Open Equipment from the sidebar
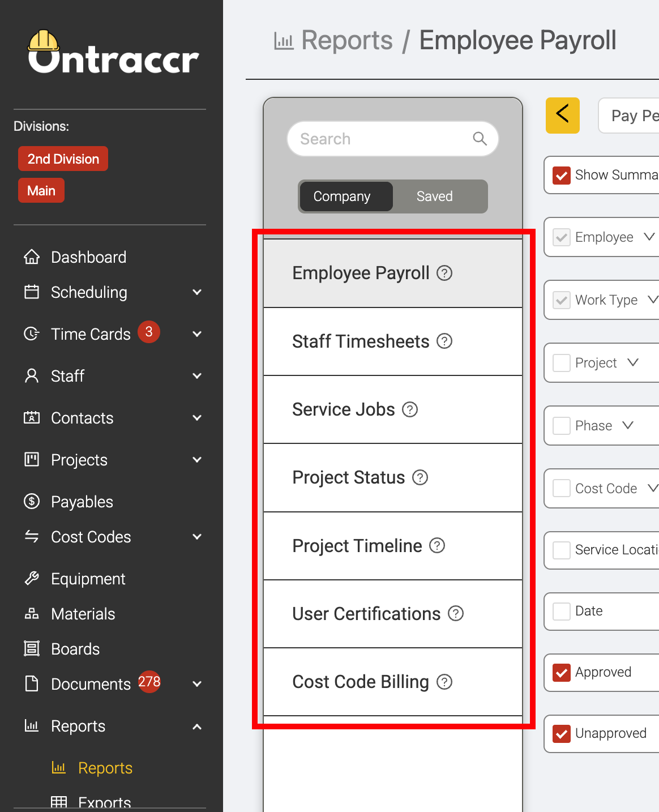Viewport: 659px width, 812px height. pos(88,579)
